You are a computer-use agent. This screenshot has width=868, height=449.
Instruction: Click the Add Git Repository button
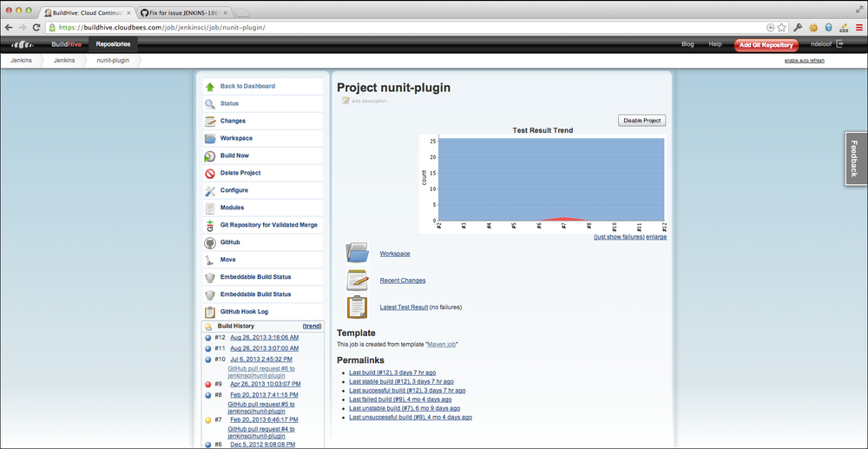point(766,44)
